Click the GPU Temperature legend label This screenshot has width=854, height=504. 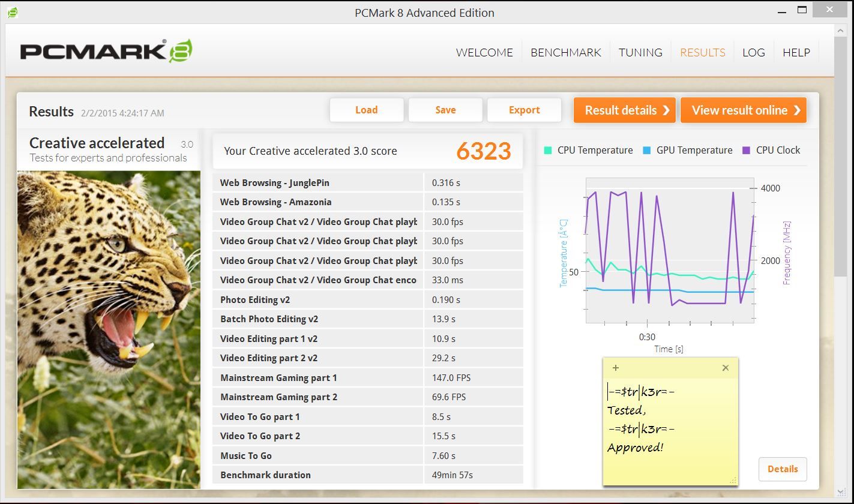tap(694, 151)
